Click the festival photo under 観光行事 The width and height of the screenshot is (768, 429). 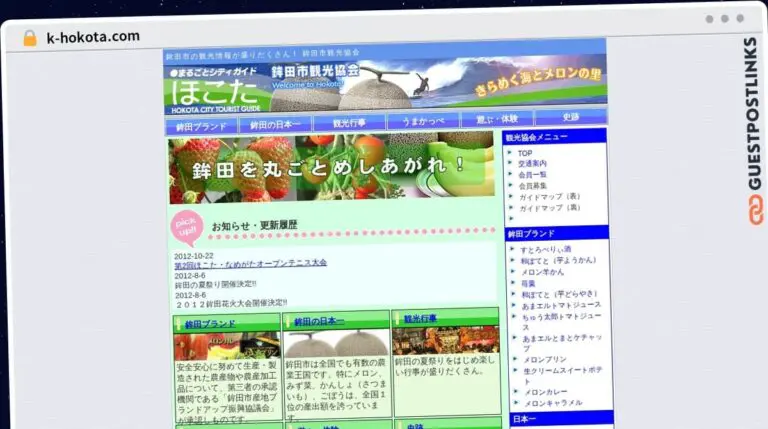click(446, 340)
